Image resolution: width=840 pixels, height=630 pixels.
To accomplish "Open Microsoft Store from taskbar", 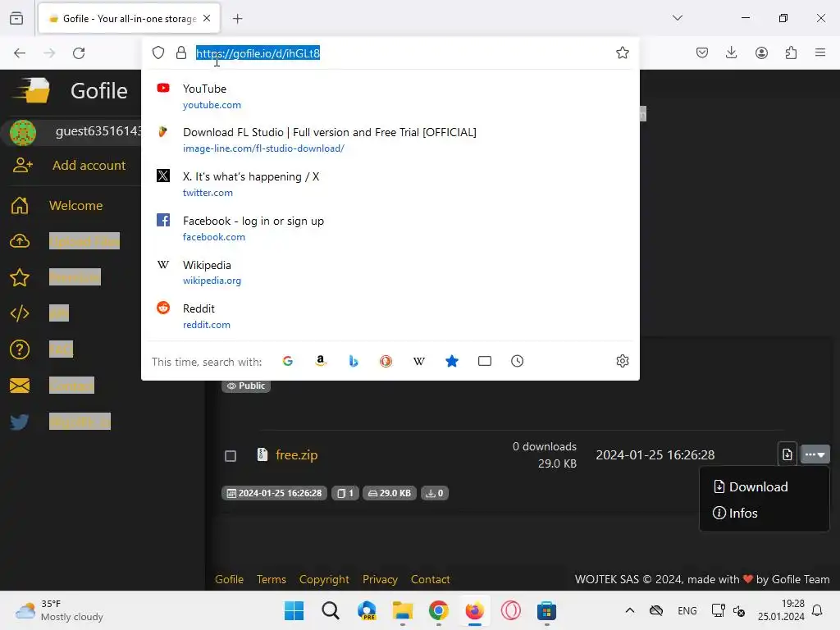I will (546, 610).
